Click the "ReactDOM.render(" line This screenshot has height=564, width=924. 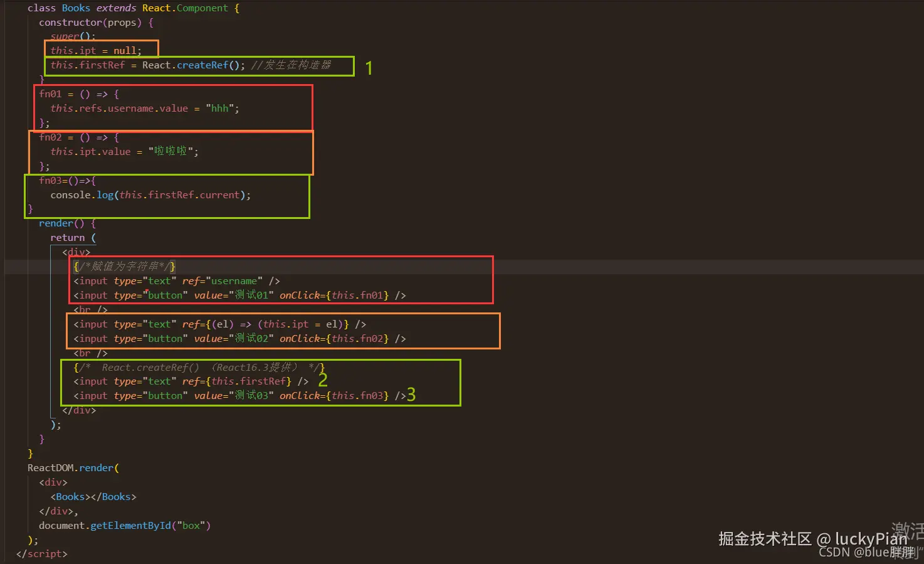click(x=73, y=468)
